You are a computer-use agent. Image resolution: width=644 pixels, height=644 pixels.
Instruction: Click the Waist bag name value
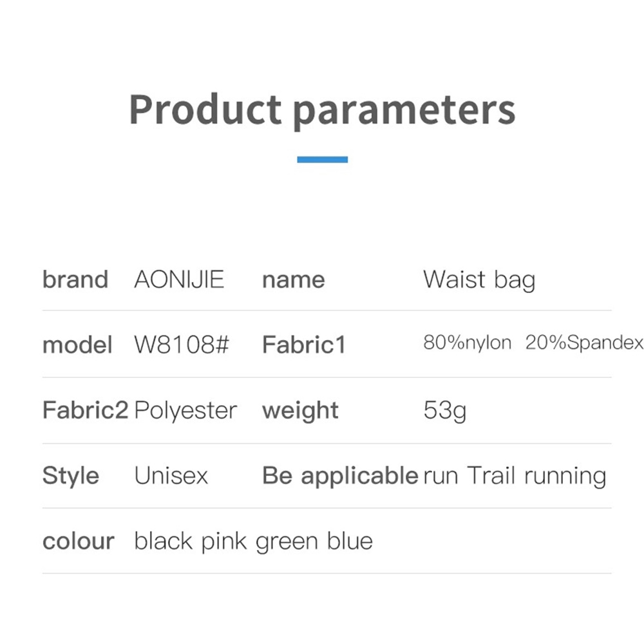pos(479,280)
